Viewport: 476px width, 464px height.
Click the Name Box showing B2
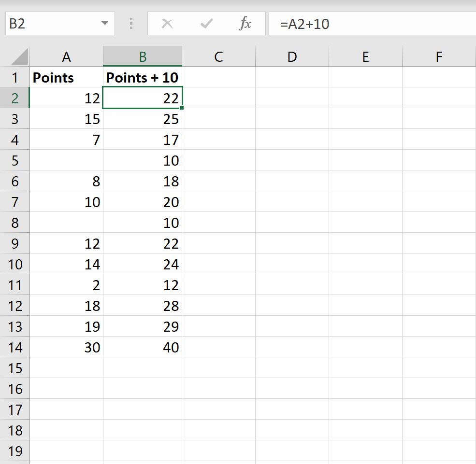53,23
